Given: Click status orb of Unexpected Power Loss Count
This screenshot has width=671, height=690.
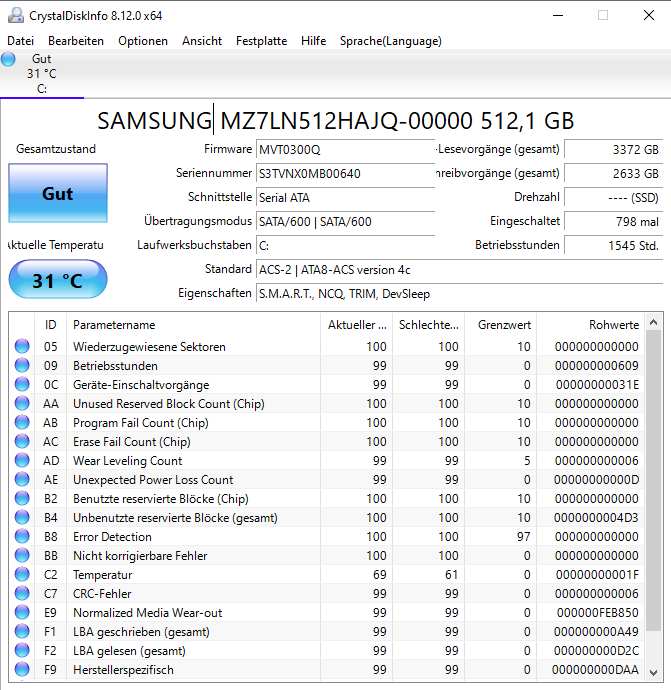Looking at the screenshot, I should pos(22,479).
